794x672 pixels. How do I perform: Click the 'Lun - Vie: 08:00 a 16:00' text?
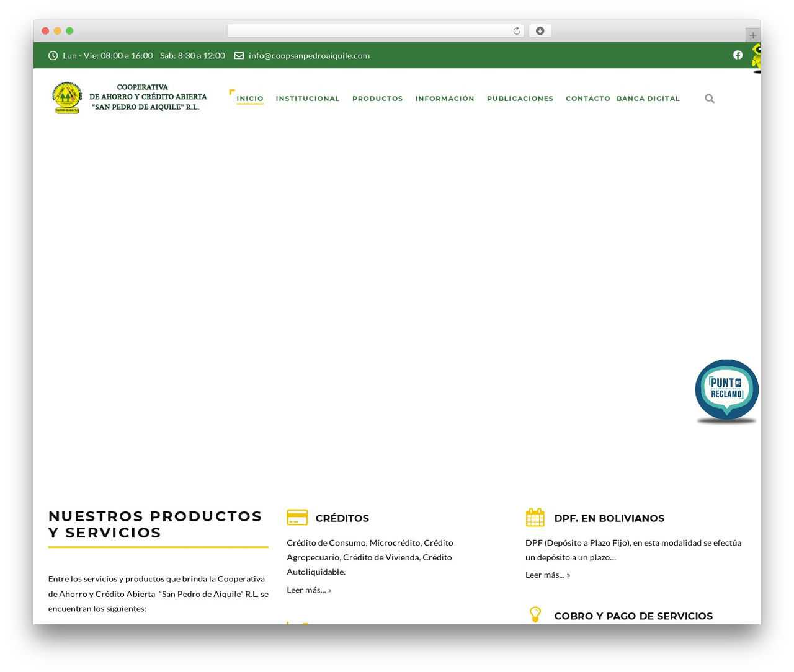(x=108, y=56)
